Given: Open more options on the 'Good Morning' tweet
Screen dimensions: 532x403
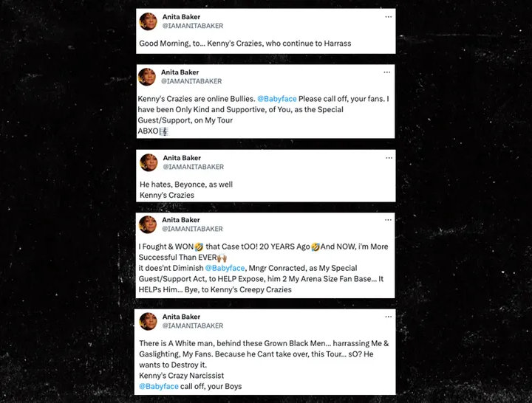Looking at the screenshot, I should coord(389,17).
